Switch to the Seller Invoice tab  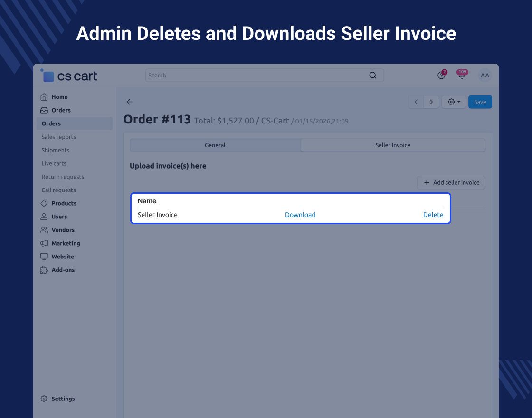[x=393, y=145]
